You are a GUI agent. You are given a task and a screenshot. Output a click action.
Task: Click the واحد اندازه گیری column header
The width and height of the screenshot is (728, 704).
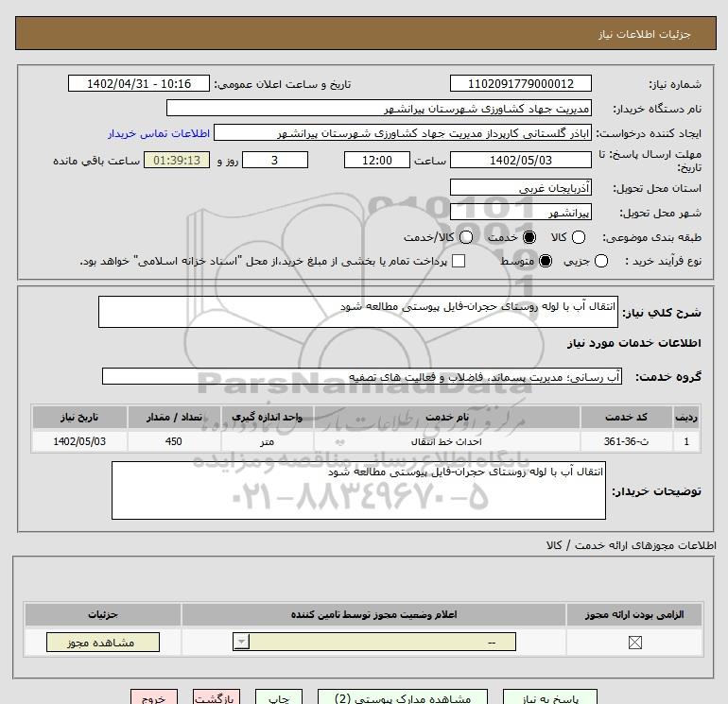point(268,417)
